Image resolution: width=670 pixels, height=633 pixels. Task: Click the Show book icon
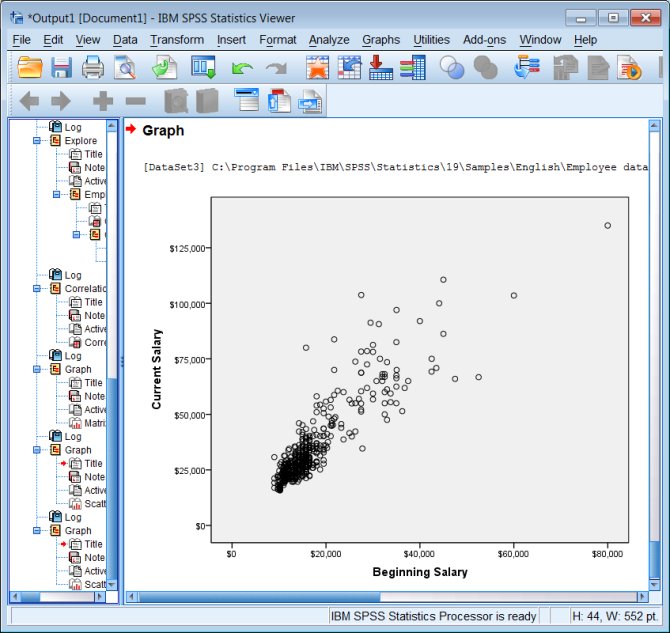(176, 101)
